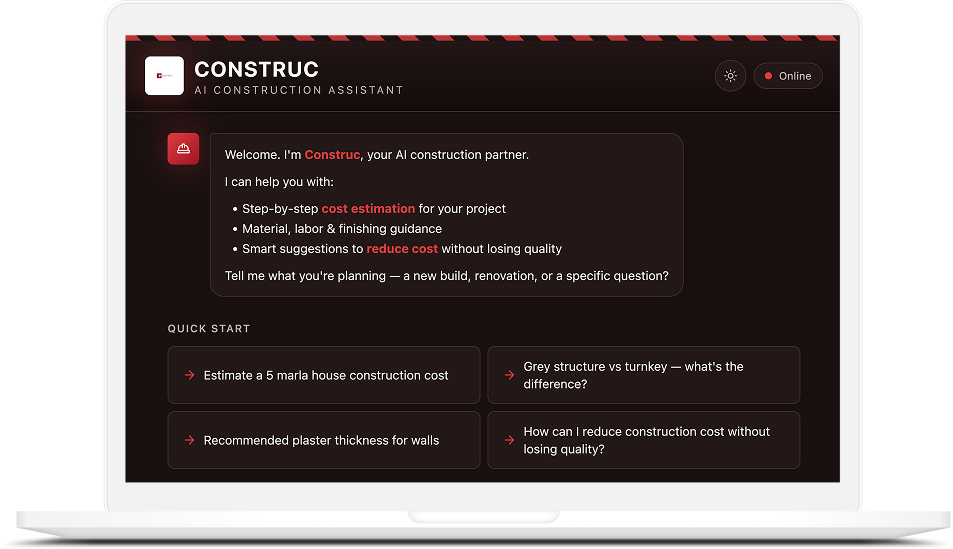Choose 'Grey structure vs turnkey' quick start
The width and height of the screenshot is (953, 549).
(644, 375)
